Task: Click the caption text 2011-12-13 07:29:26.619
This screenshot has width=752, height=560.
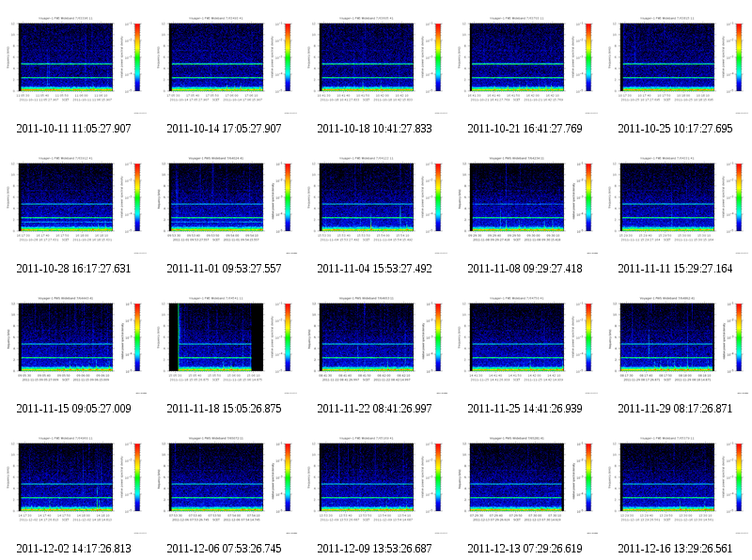Action: [x=525, y=549]
